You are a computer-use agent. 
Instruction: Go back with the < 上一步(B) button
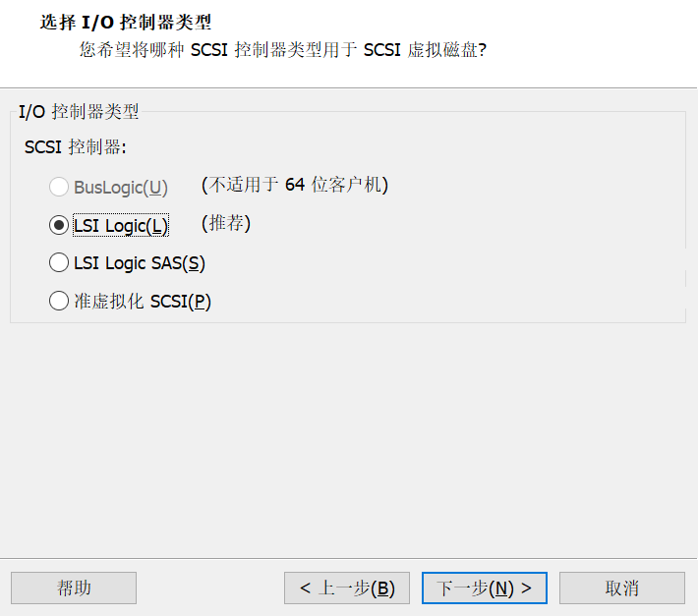[x=347, y=588]
